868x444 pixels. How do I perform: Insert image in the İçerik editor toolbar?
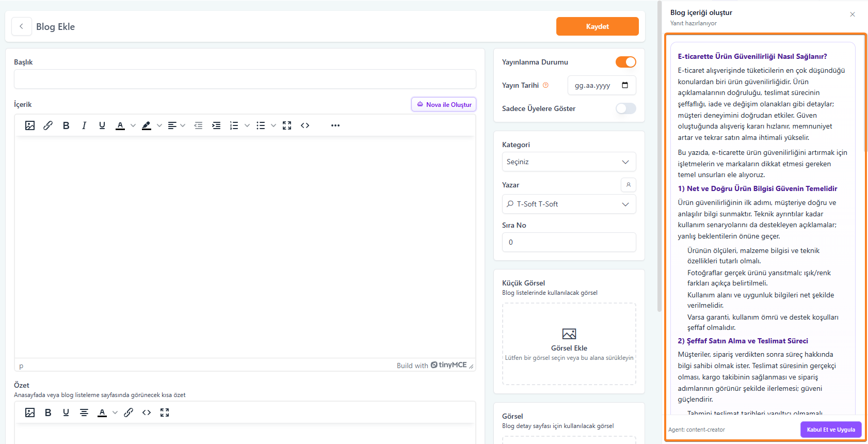point(30,125)
